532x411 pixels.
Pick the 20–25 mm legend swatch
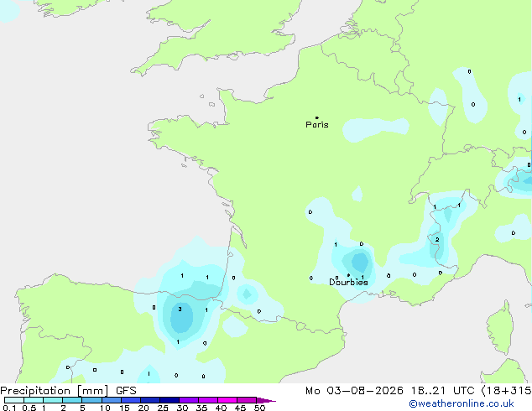point(150,400)
